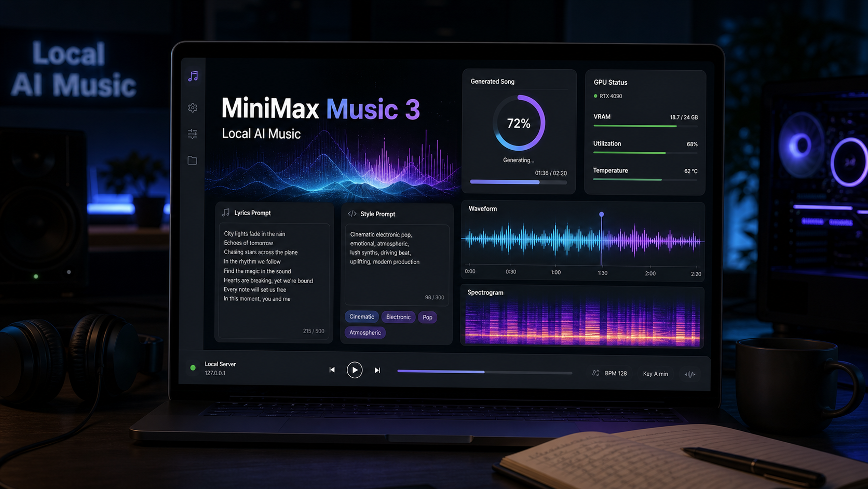Click the audio waveform icon in the player bar
The height and width of the screenshot is (489, 868).
pyautogui.click(x=690, y=374)
